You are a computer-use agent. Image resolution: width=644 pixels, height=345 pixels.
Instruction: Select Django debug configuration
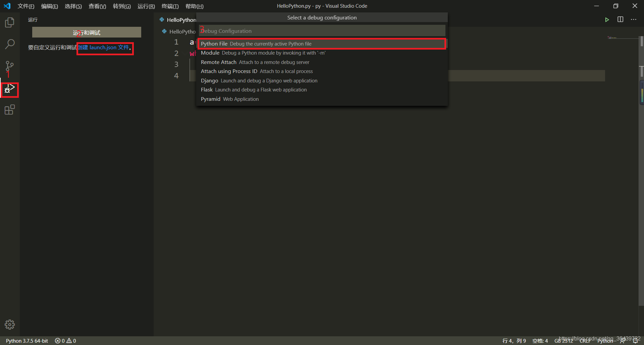click(x=322, y=81)
